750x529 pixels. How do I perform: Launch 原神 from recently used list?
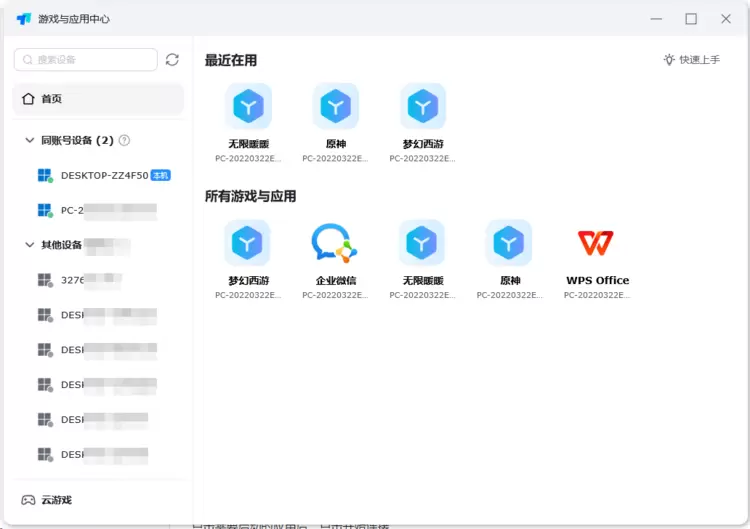pyautogui.click(x=336, y=106)
